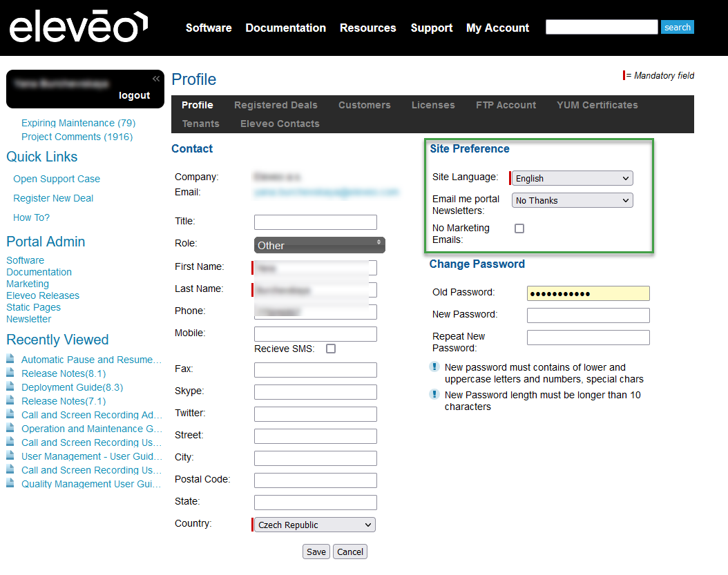The height and width of the screenshot is (575, 728).
Task: Tick the No Marketing Emails checkbox
Action: pos(519,228)
